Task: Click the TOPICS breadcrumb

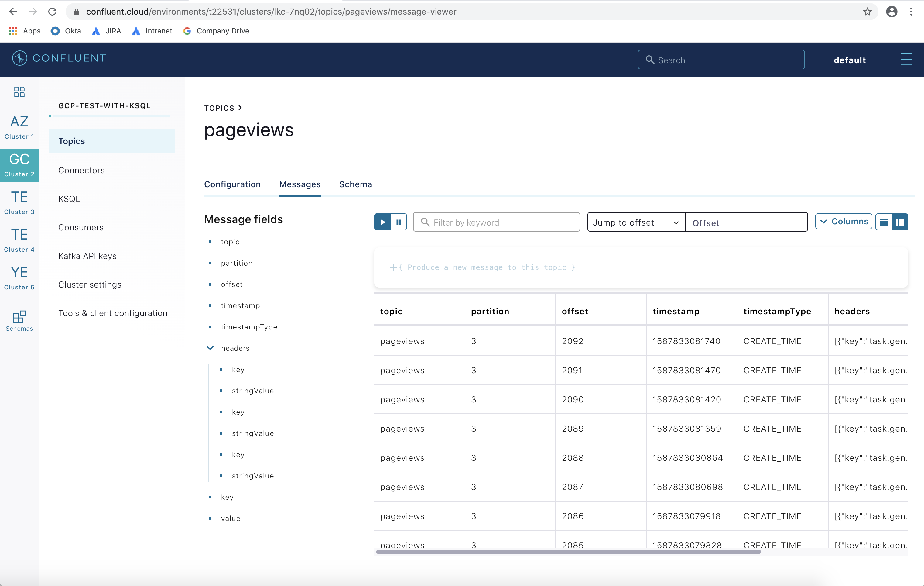Action: pyautogui.click(x=219, y=108)
